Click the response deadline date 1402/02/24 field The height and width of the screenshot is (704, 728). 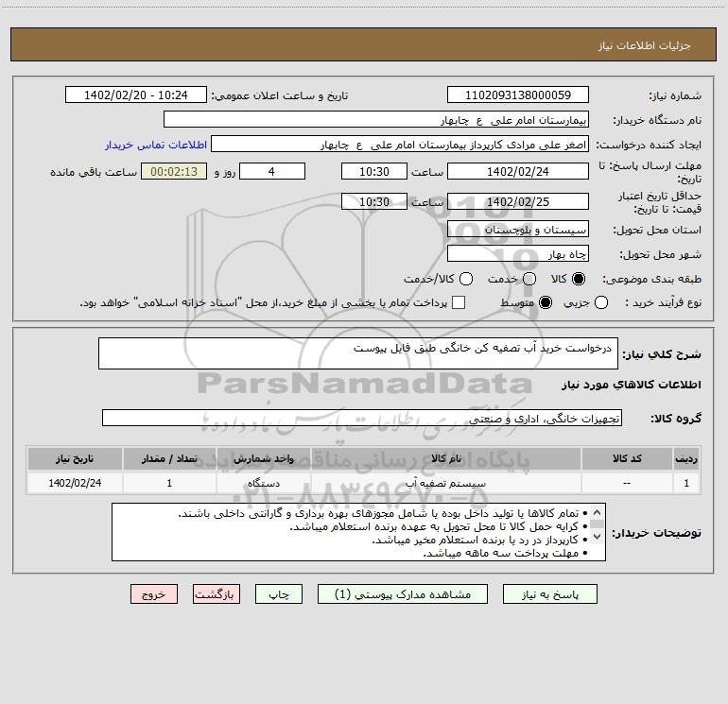coord(518,171)
